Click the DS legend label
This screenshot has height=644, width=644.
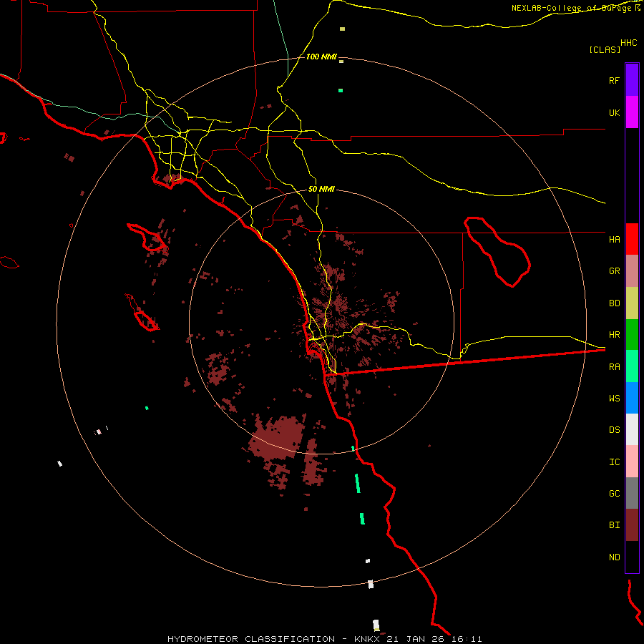[x=614, y=430]
